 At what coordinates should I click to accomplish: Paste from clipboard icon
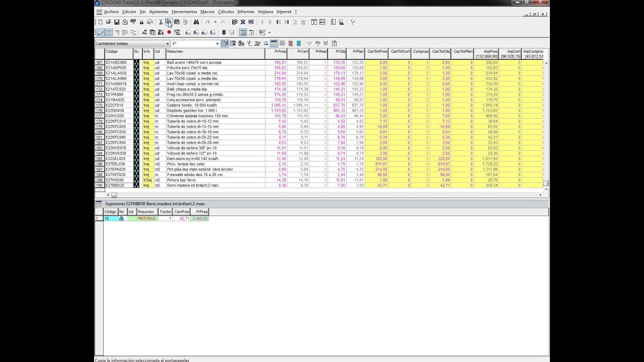click(x=177, y=22)
